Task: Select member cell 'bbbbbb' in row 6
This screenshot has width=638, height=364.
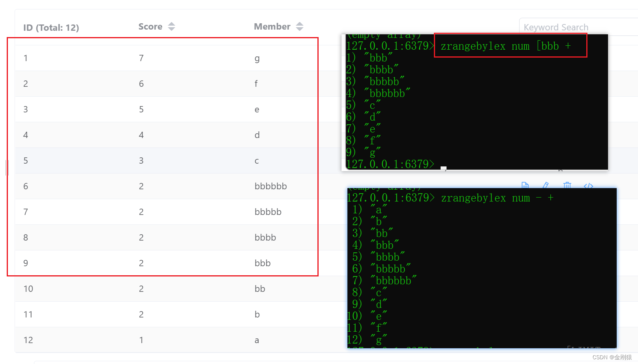Action: [271, 186]
